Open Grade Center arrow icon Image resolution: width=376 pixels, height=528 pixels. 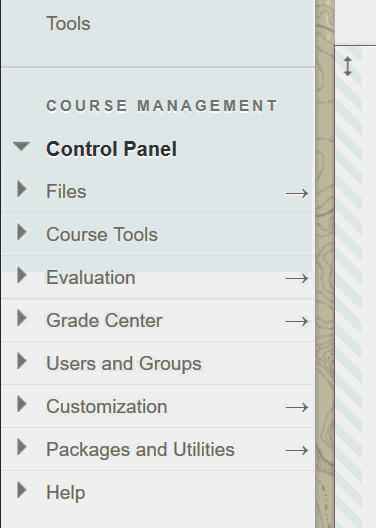click(297, 322)
